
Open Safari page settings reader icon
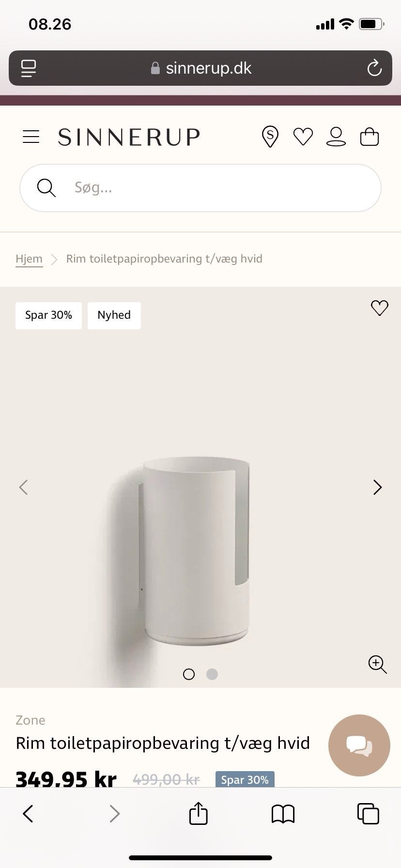click(x=29, y=68)
